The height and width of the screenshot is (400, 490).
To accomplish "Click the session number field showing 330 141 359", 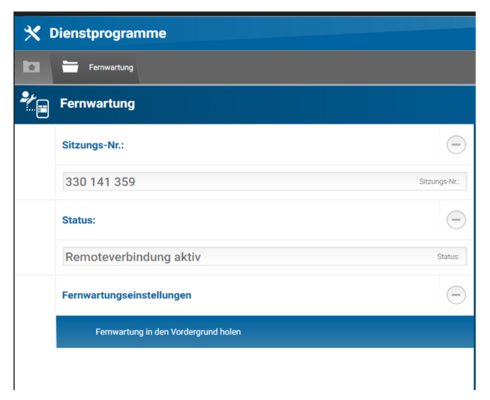I will [x=265, y=182].
